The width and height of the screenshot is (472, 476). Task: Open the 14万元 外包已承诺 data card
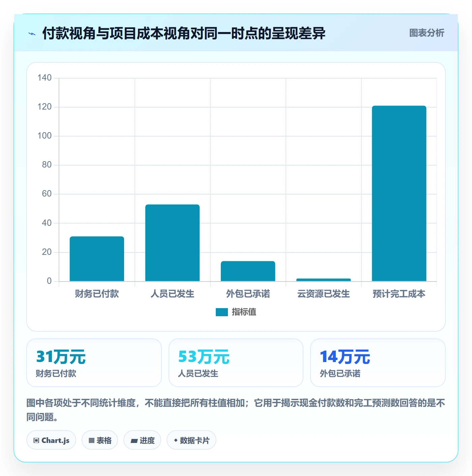(378, 363)
